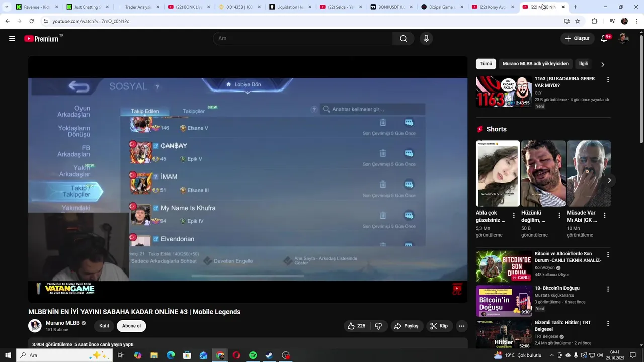Image resolution: width=644 pixels, height=362 pixels.
Task: Switch to the Just Chatting browser tab
Action: point(88,7)
